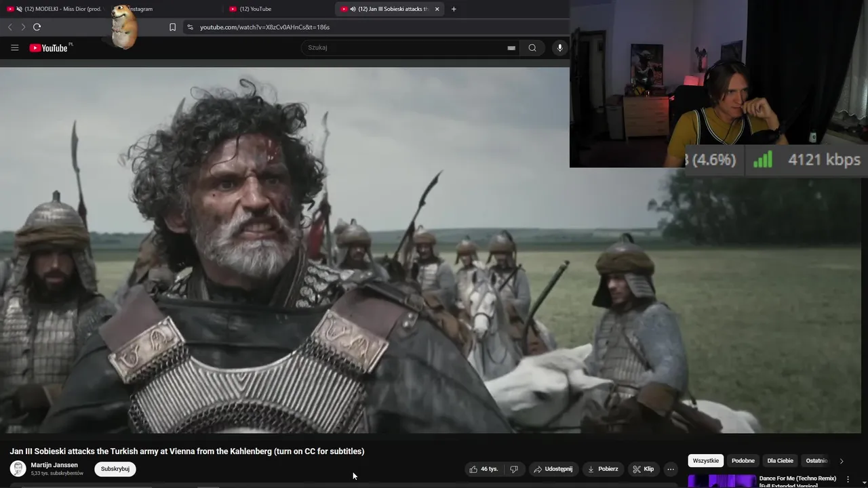Open options menu for Dance For Me video
The image size is (868, 488).
(848, 479)
